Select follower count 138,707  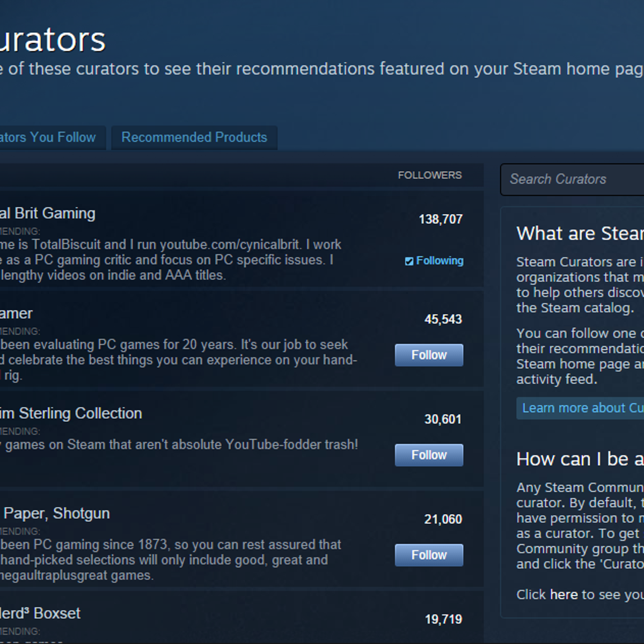click(441, 219)
